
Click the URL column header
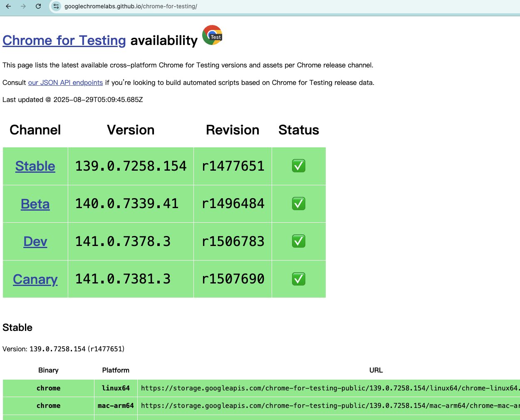376,370
